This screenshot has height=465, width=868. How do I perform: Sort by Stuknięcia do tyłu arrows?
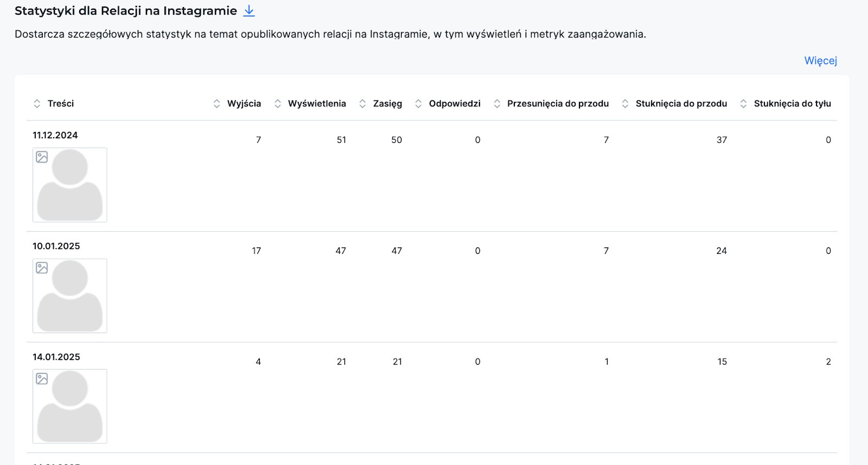[743, 104]
